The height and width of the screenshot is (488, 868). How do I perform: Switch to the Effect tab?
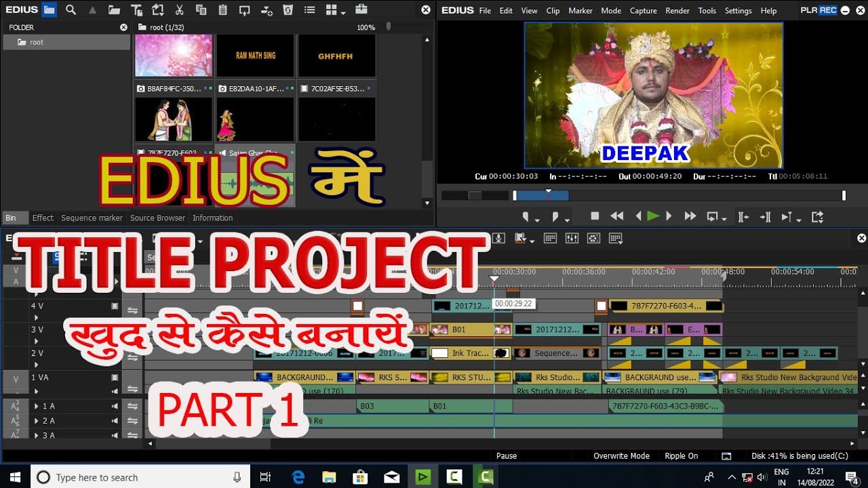(x=43, y=218)
